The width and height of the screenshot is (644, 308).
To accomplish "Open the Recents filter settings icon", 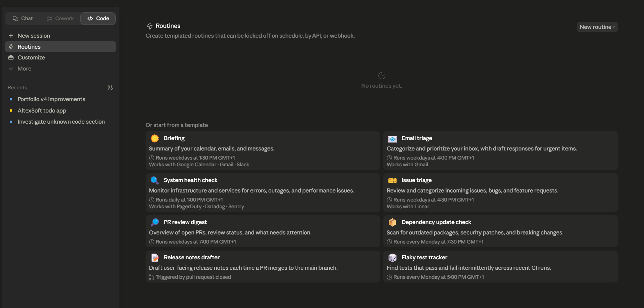I will (x=110, y=88).
